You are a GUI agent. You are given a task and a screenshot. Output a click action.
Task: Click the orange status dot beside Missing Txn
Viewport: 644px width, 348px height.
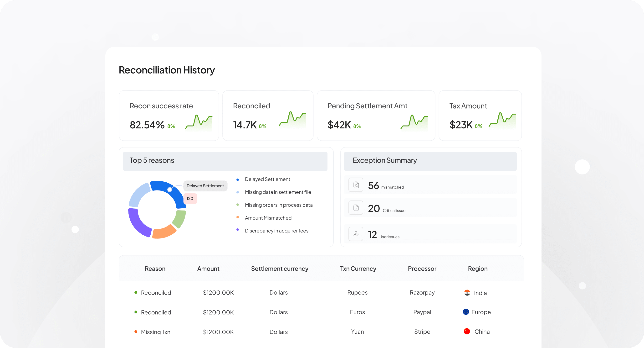136,332
